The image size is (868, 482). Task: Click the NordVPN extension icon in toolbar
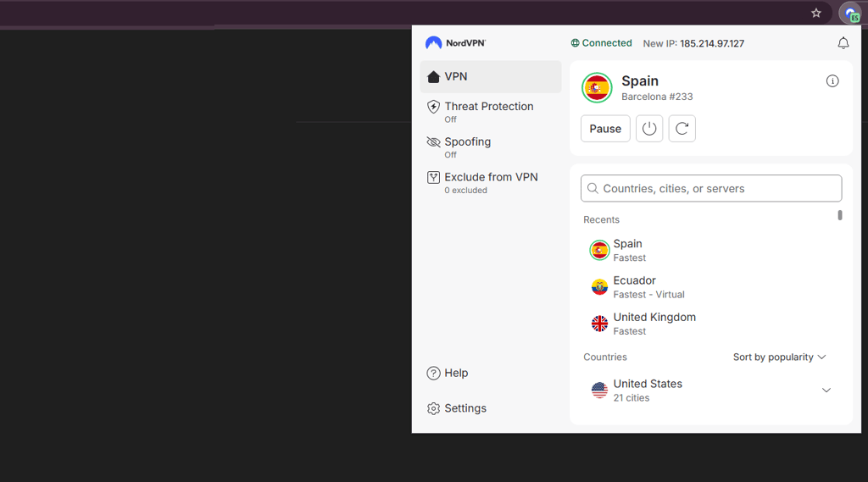coord(851,14)
